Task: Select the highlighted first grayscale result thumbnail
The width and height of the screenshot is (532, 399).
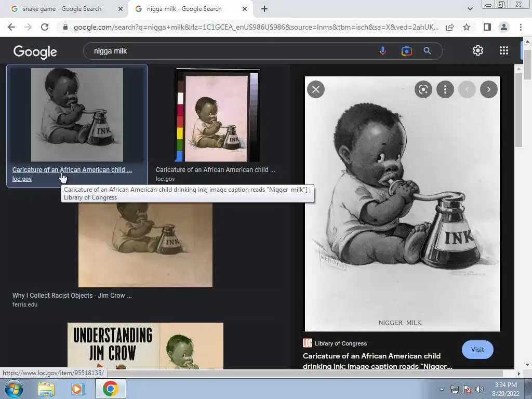Action: pos(77,115)
